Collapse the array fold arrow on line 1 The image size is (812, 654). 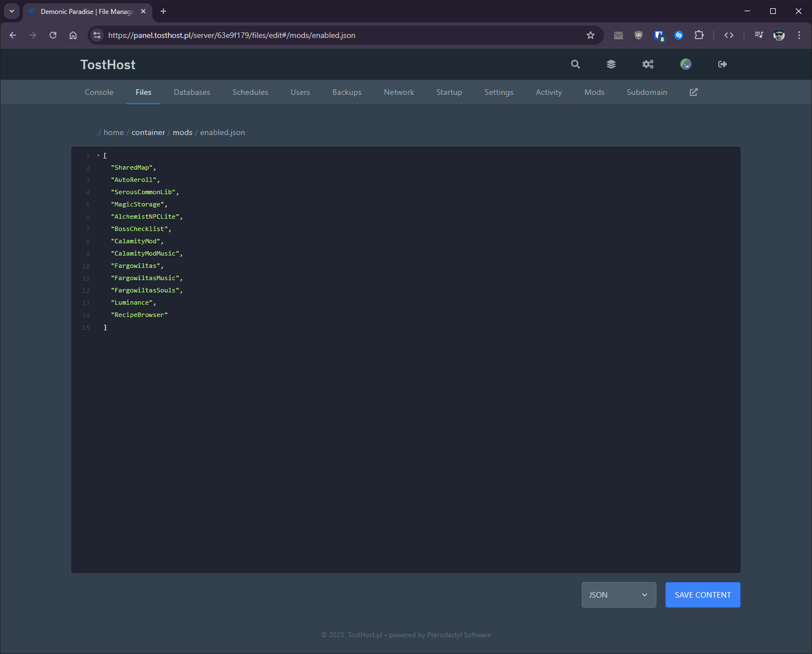99,156
